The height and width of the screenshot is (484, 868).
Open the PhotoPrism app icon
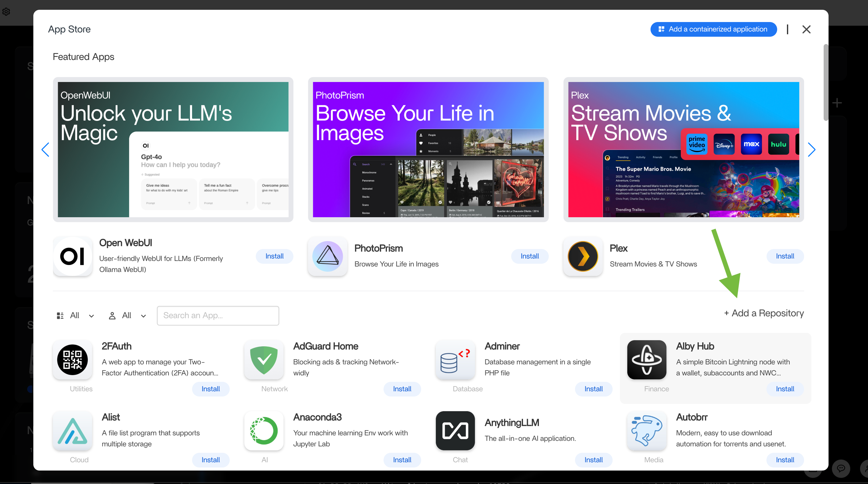coord(328,256)
